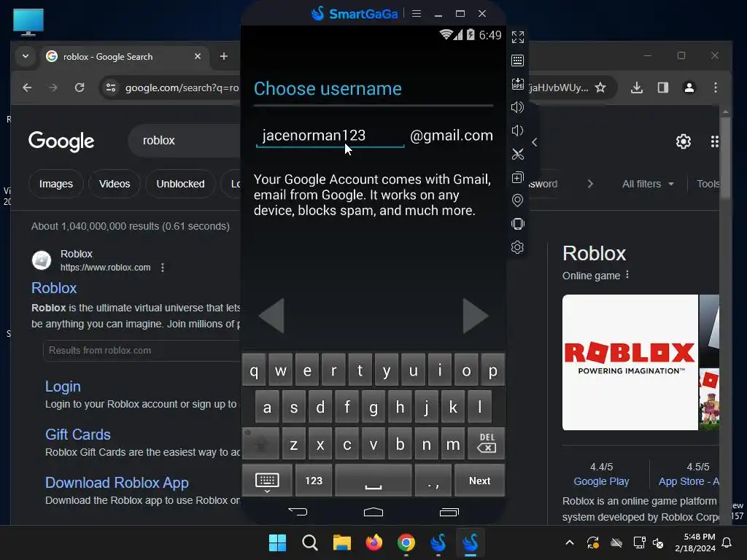The height and width of the screenshot is (560, 747).
Task: Click the Google logo
Action: (x=61, y=141)
